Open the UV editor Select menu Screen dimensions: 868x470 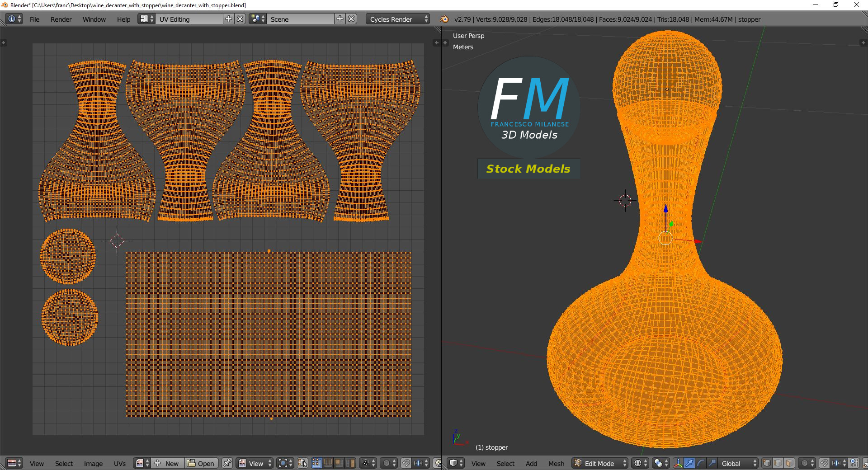coord(64,464)
